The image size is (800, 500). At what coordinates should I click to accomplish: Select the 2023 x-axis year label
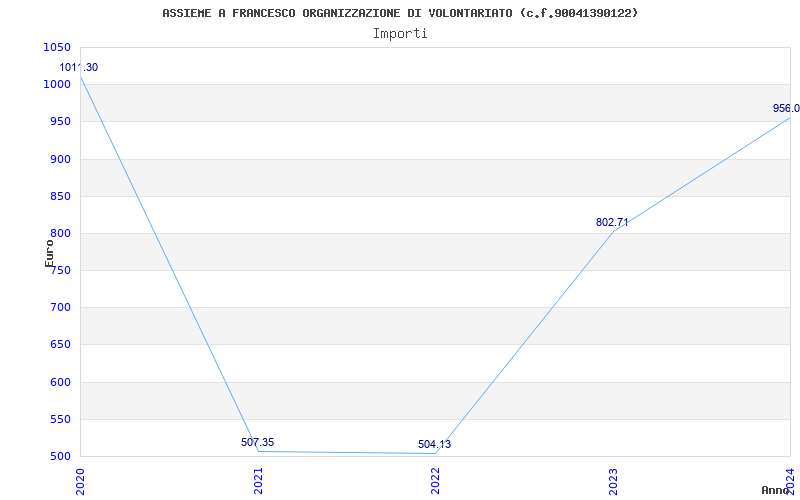[613, 482]
